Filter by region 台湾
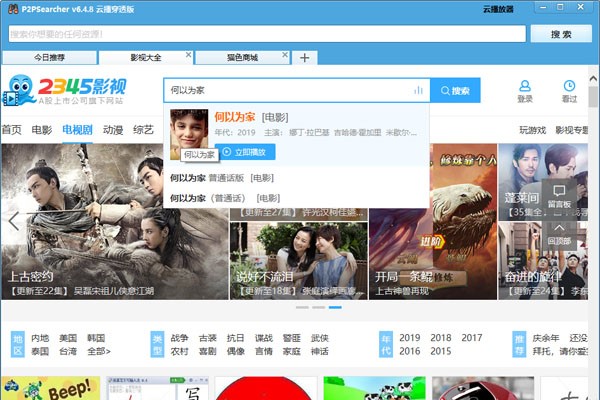This screenshot has width=600, height=400. click(68, 351)
